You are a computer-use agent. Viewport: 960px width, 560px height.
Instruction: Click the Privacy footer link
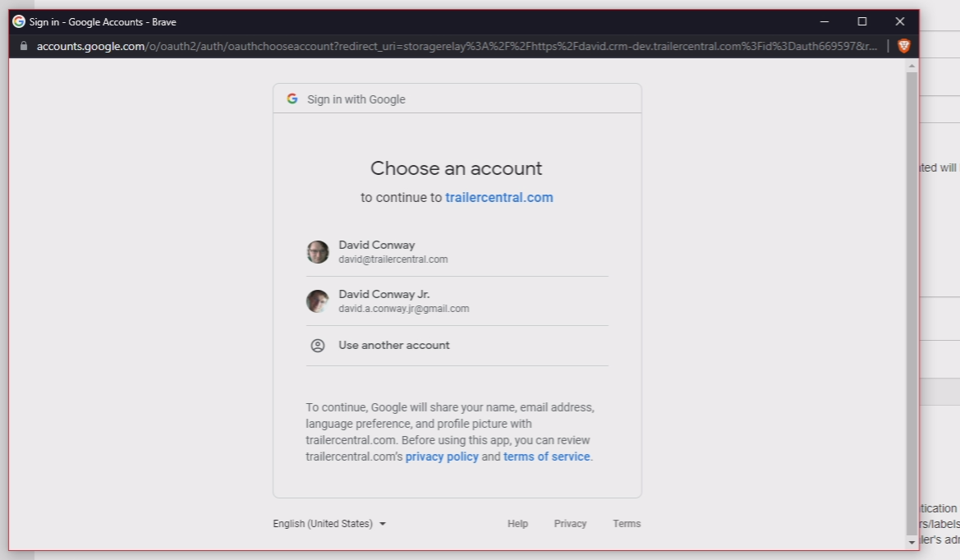[x=570, y=523]
